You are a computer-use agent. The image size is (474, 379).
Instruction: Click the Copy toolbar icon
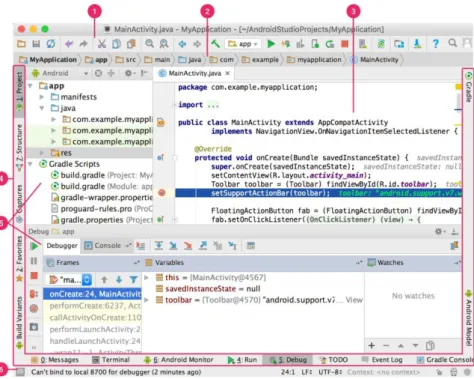click(x=116, y=44)
